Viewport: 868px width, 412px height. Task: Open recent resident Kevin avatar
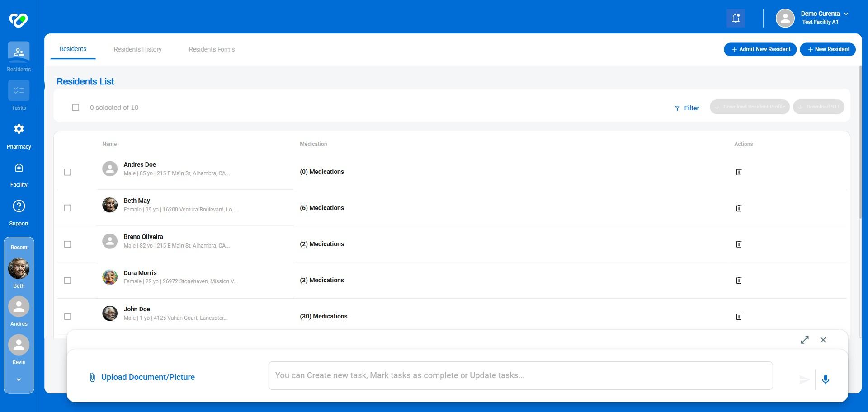tap(19, 345)
